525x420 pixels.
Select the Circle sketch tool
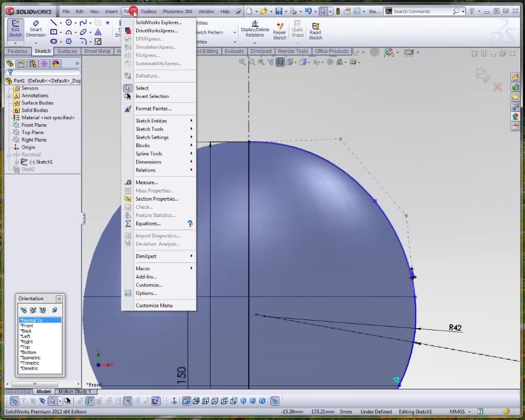[x=69, y=22]
